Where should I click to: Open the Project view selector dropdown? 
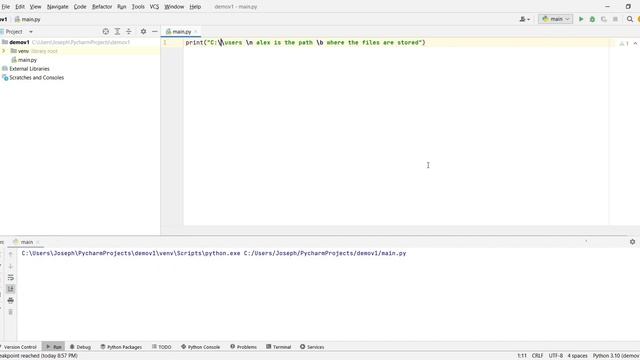(17, 31)
